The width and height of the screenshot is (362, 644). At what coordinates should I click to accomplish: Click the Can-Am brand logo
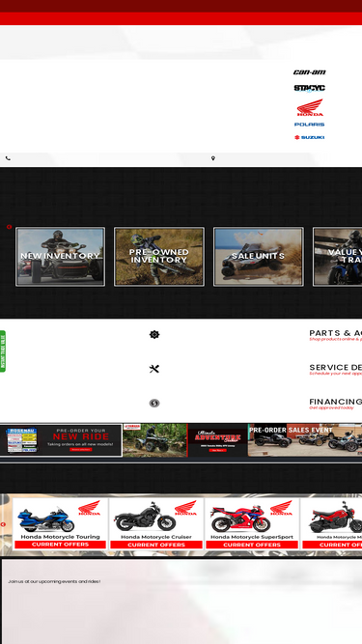click(310, 72)
